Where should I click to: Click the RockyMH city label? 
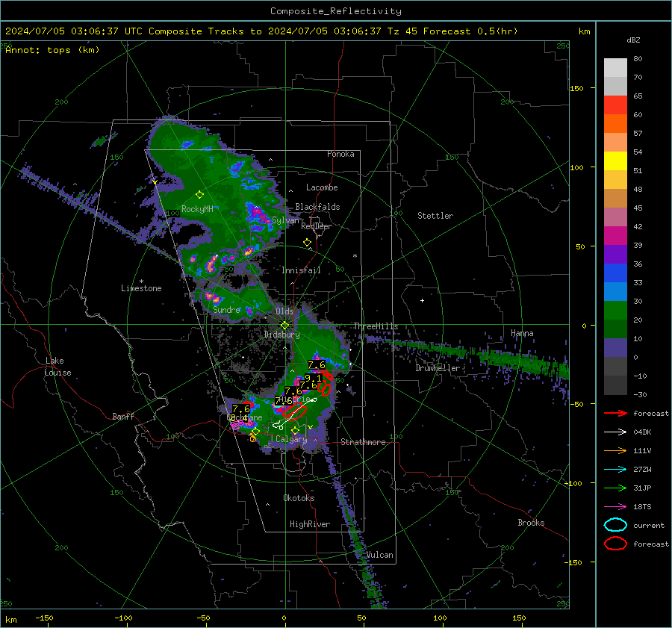coord(197,209)
